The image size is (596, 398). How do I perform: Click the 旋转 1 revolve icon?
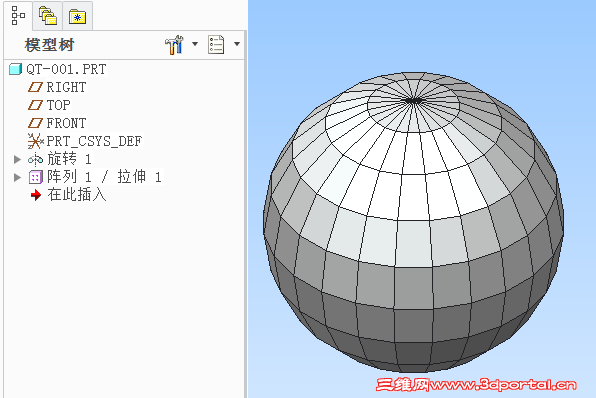pyautogui.click(x=35, y=159)
